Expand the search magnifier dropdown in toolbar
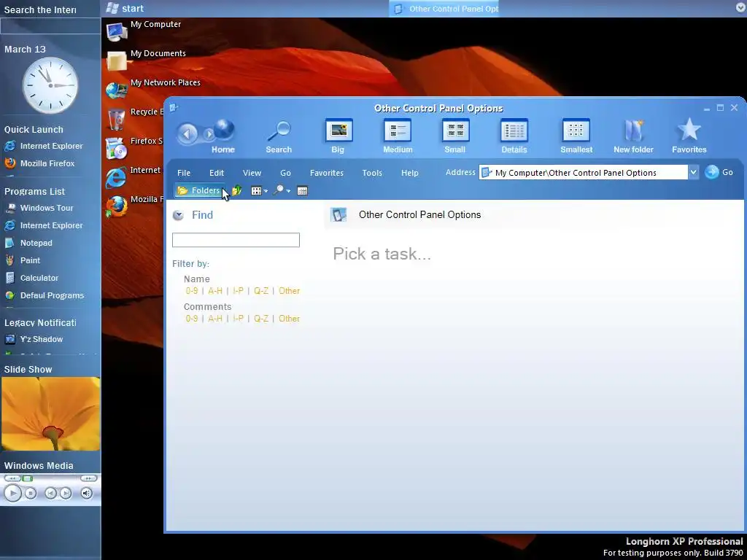747x560 pixels. (x=288, y=192)
